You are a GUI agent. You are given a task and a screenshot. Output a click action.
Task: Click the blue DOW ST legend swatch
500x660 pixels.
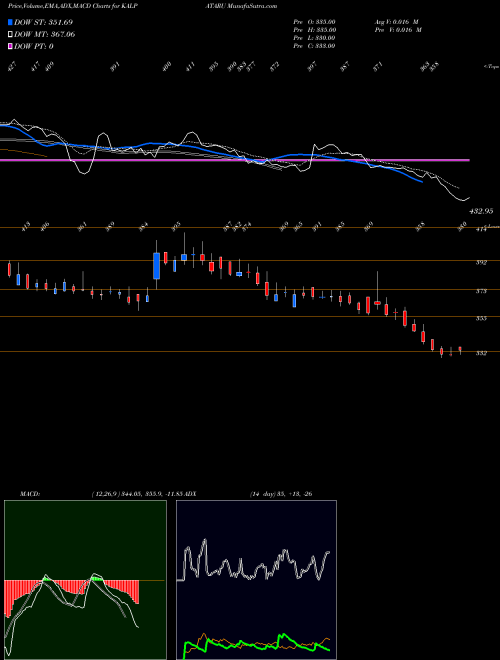coord(10,22)
